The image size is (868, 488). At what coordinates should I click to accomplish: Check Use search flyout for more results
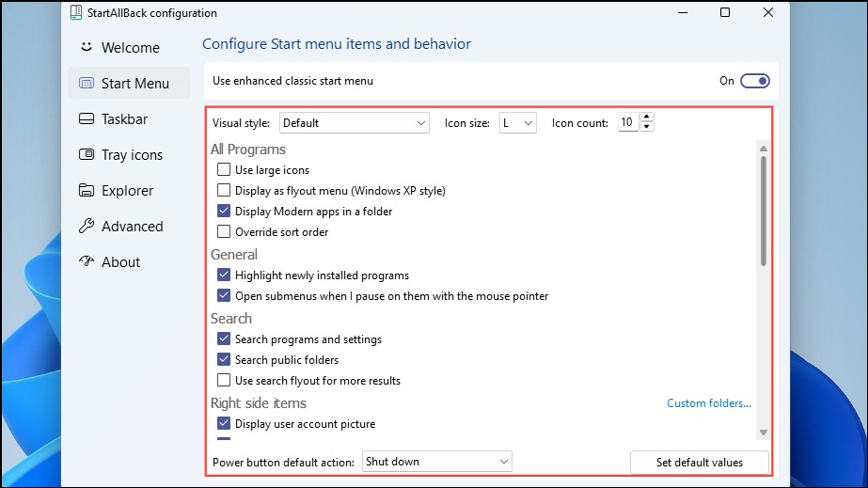pyautogui.click(x=224, y=380)
